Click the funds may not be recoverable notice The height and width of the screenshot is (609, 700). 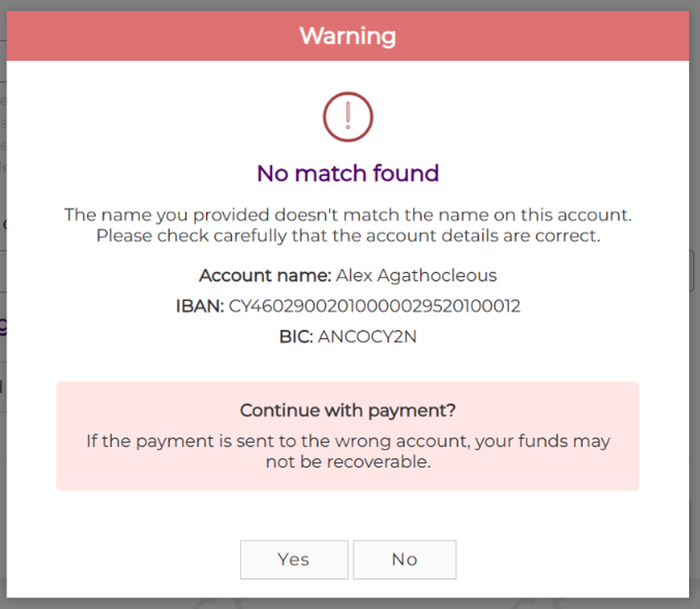point(347,451)
